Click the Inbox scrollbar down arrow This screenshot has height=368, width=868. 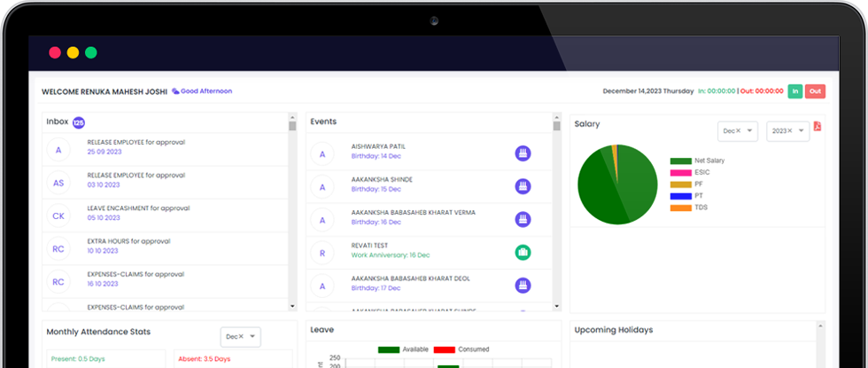293,306
